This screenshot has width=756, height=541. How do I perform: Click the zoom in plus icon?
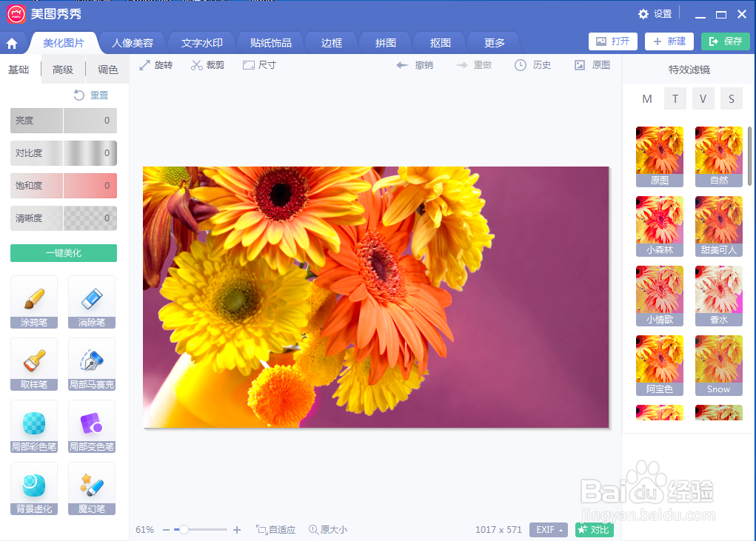tap(237, 530)
